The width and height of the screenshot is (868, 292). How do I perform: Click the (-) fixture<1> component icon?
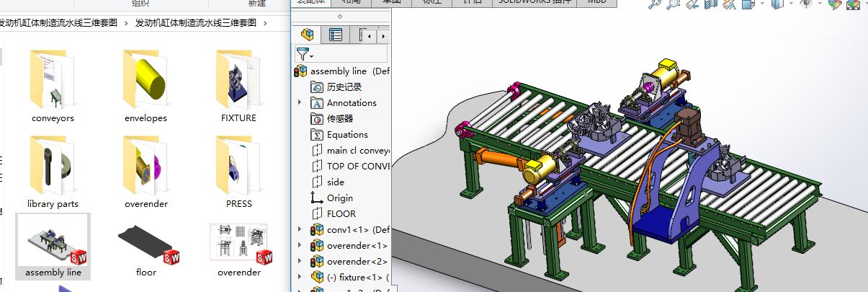tap(318, 278)
